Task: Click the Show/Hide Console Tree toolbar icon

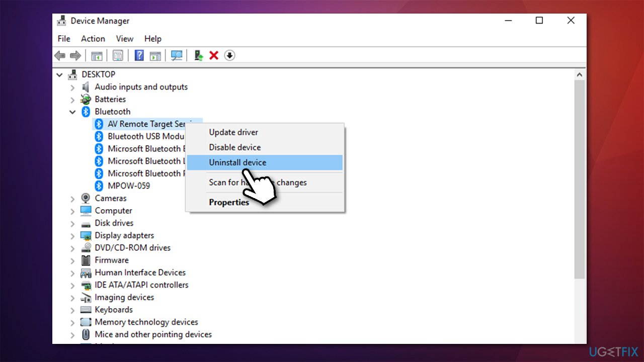Action: tap(97, 55)
